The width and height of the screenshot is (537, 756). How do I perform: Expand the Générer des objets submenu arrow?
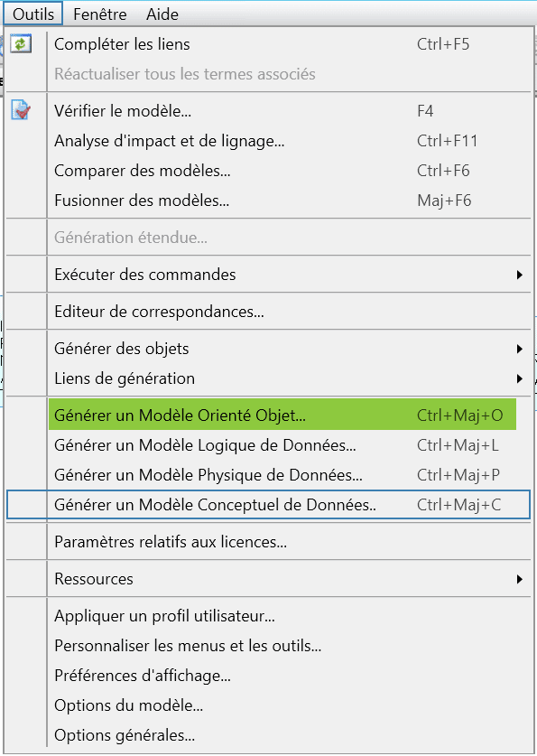point(520,349)
